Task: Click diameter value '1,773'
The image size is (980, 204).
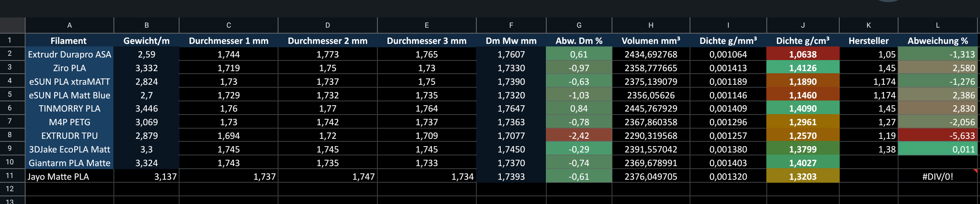Action: pyautogui.click(x=328, y=54)
